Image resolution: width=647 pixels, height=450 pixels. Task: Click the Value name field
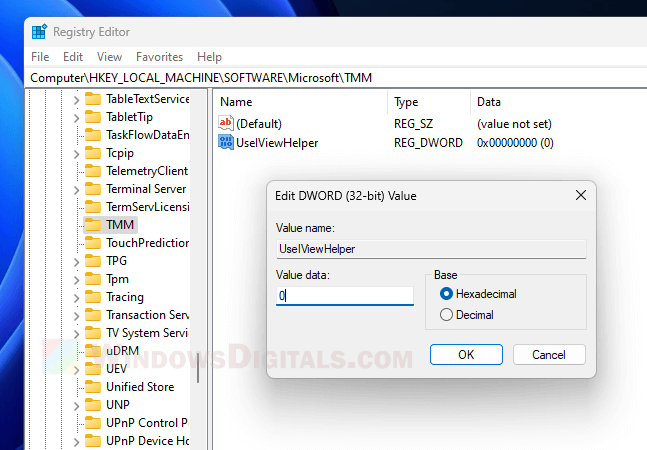click(x=431, y=249)
